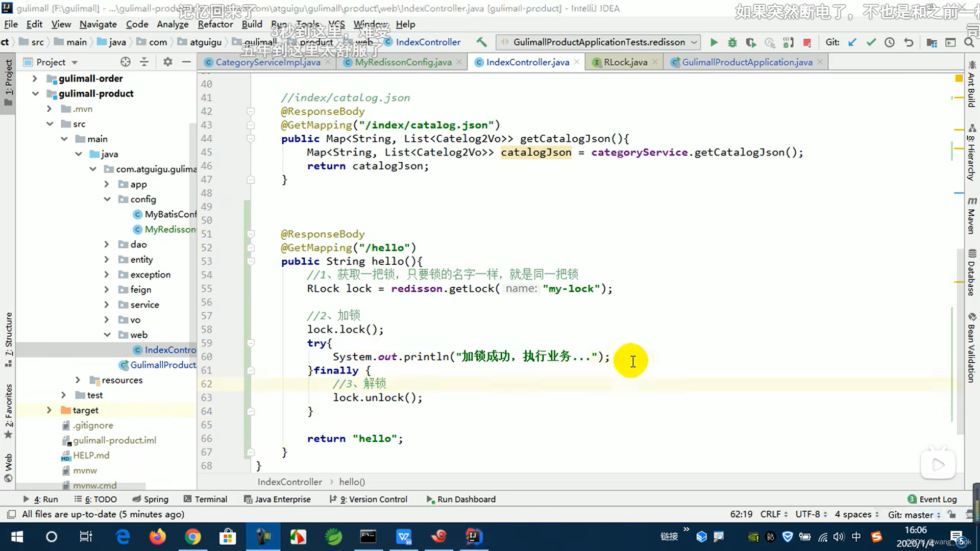Expand the dao package
The image size is (980, 551).
click(106, 244)
